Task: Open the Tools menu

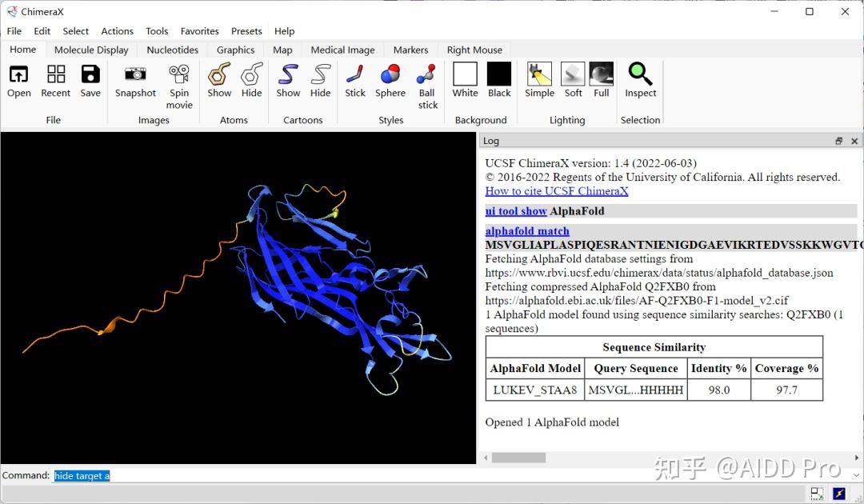Action: (156, 31)
